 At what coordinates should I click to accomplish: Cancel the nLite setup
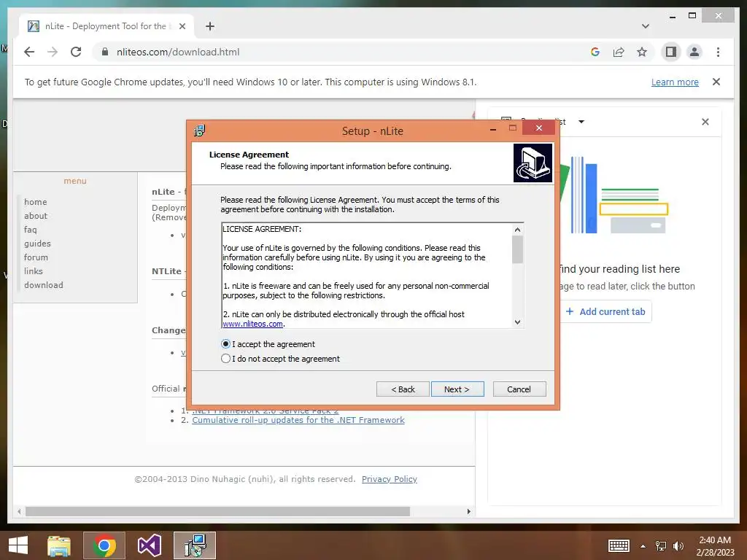[519, 389]
